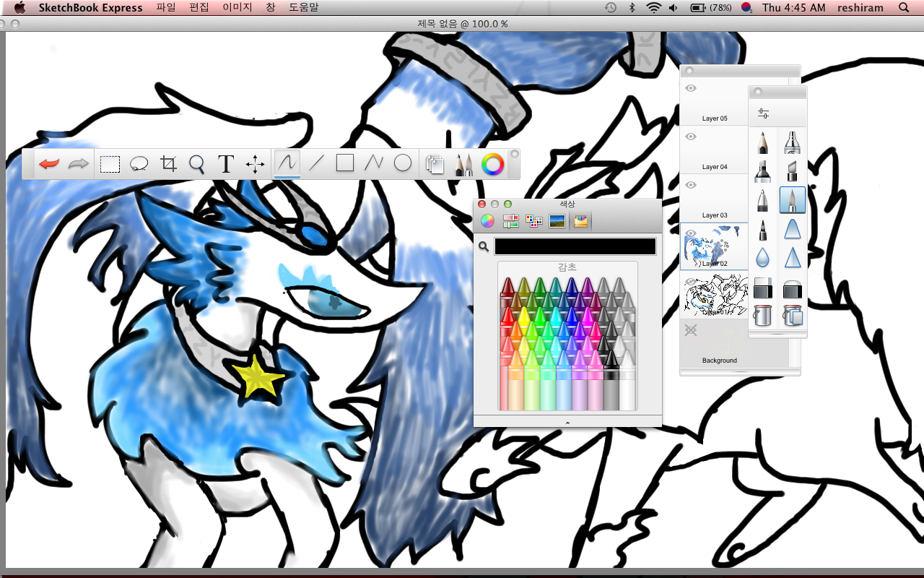Undo with the red arrow icon

(49, 164)
